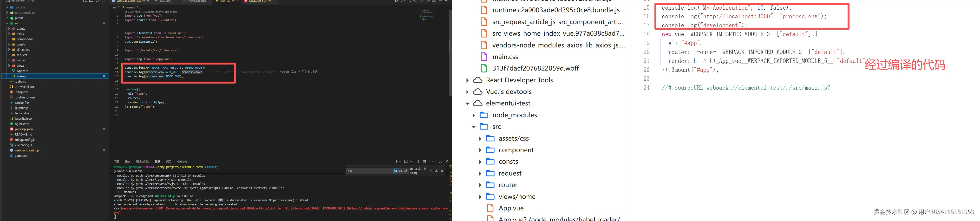This screenshot has width=980, height=221.
Task: Close the terminal find widget
Action: pos(442,171)
